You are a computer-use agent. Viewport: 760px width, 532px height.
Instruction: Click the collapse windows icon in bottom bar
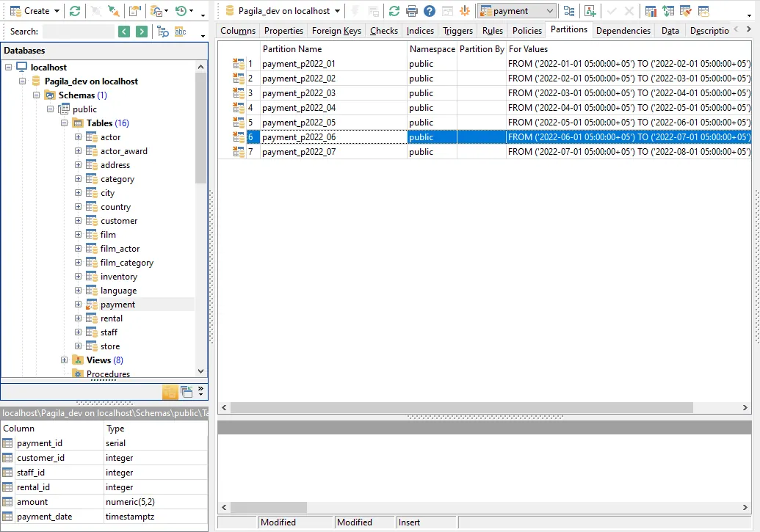(x=187, y=392)
